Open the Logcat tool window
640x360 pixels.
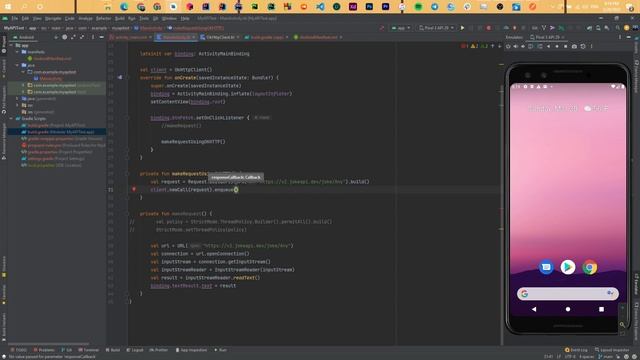tap(135, 350)
